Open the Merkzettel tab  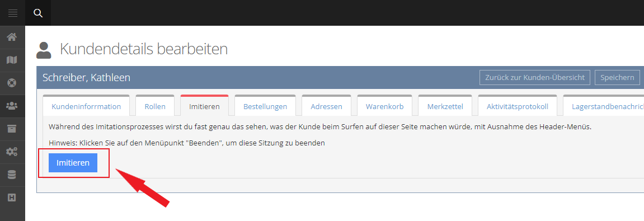click(x=445, y=106)
